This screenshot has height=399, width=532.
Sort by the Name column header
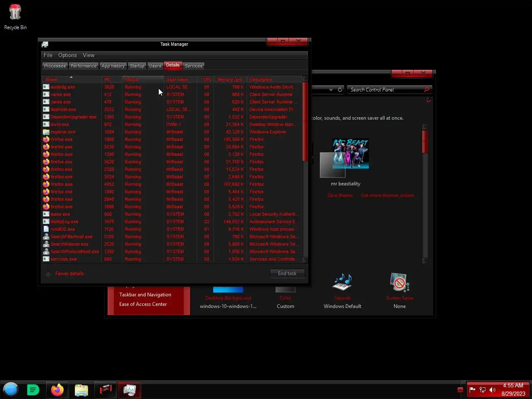(71, 79)
